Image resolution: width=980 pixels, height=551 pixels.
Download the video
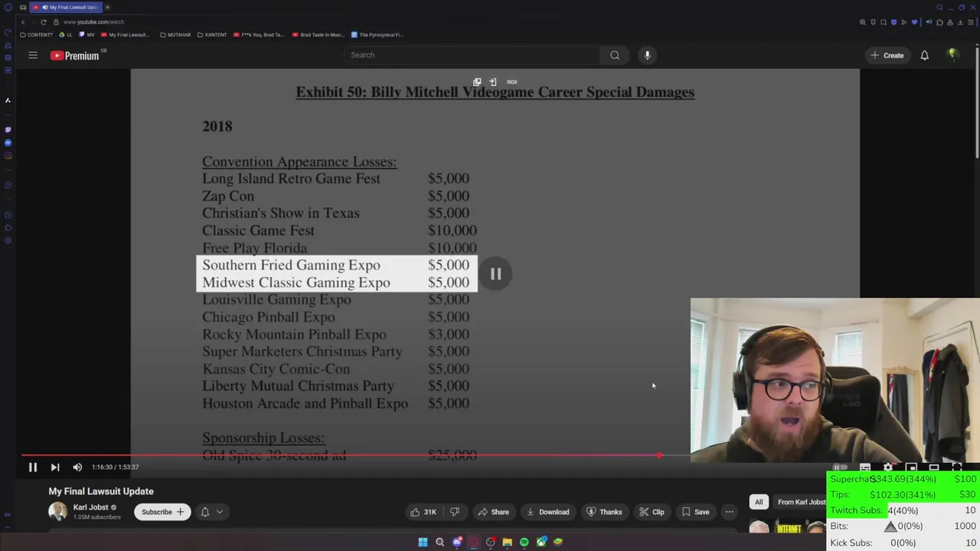[x=547, y=512]
